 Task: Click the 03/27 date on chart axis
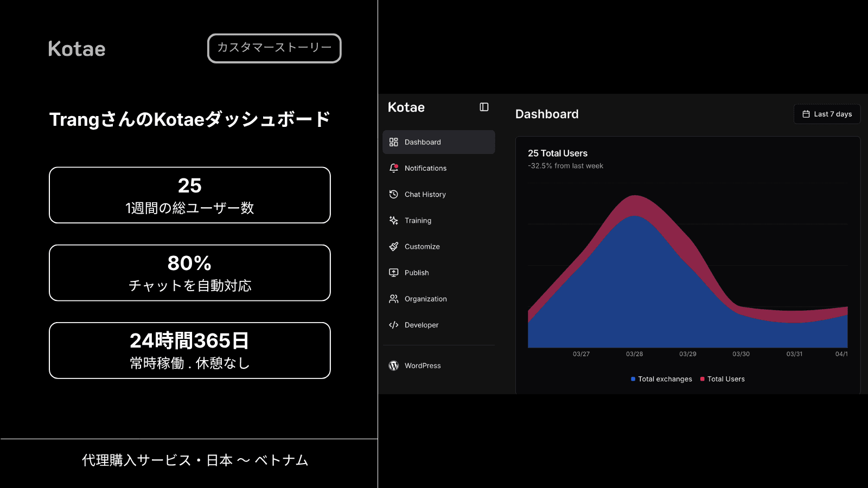click(x=582, y=354)
